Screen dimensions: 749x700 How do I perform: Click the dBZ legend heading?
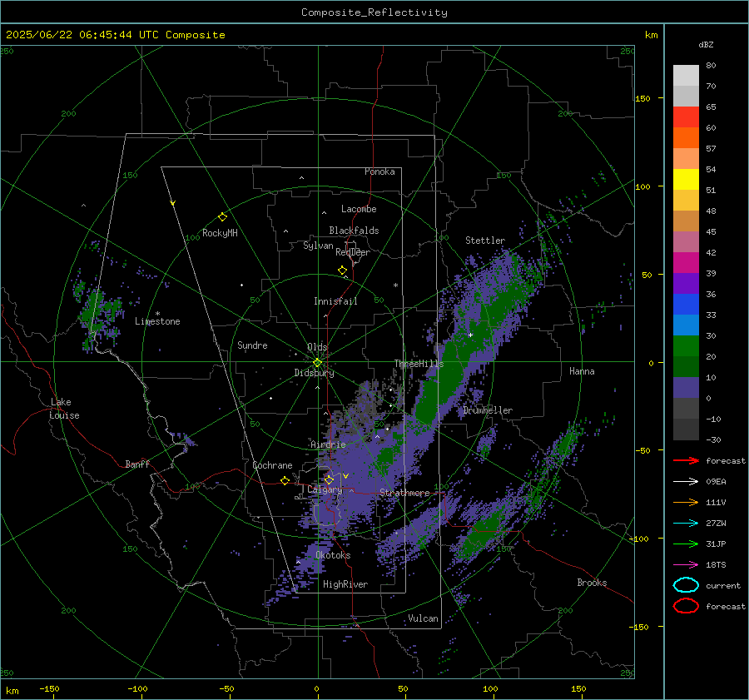(x=706, y=44)
